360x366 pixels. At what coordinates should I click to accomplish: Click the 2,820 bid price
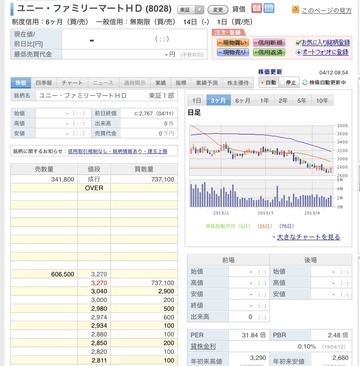(99, 352)
